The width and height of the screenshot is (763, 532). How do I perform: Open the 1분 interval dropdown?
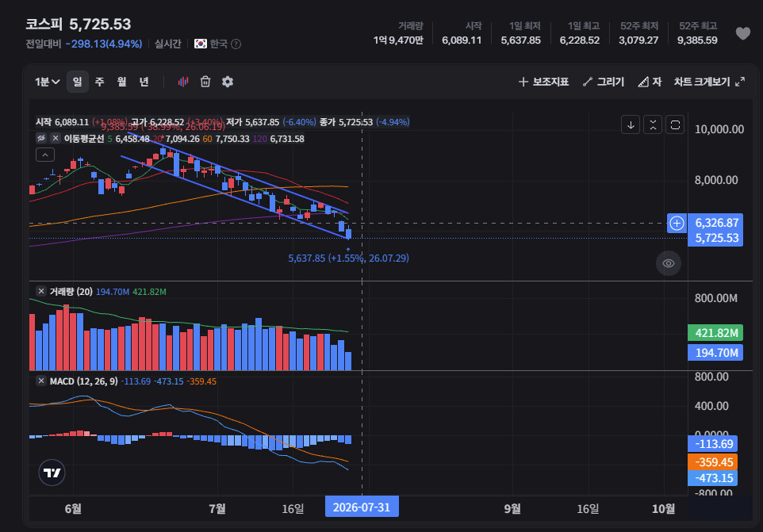[48, 82]
